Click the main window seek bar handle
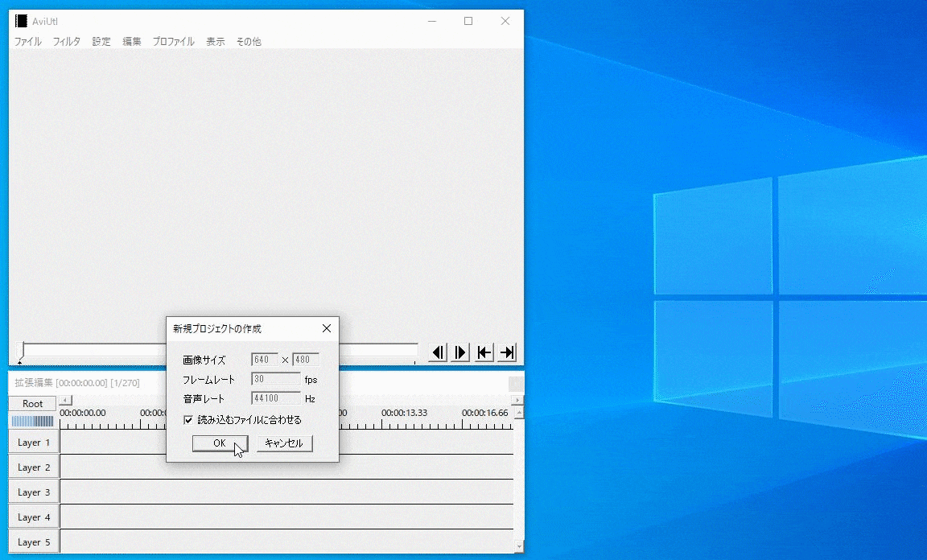This screenshot has width=927, height=560. pyautogui.click(x=20, y=351)
